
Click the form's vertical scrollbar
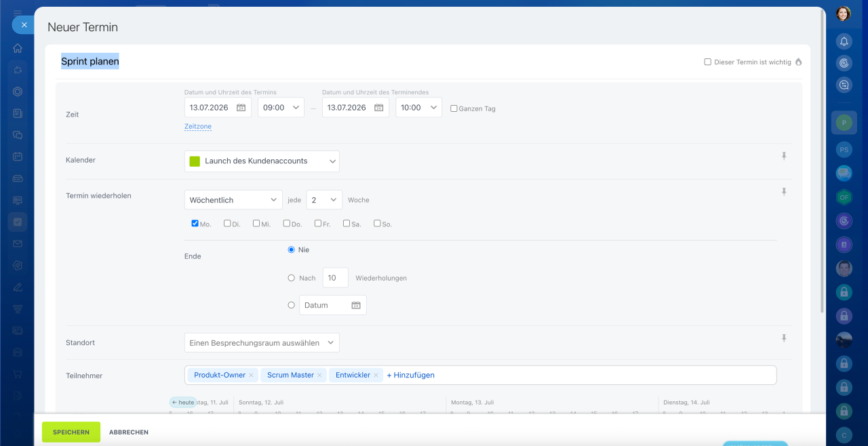tap(823, 160)
